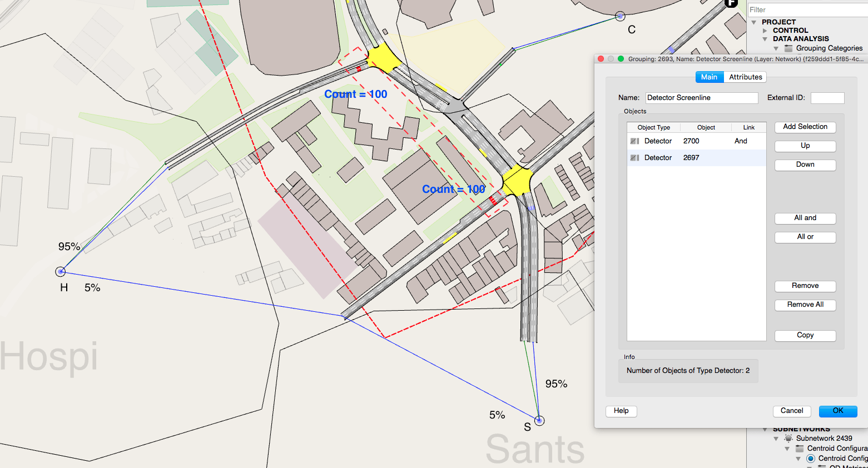This screenshot has height=468, width=868.
Task: Select the Detector 2700 table row
Action: (697, 141)
